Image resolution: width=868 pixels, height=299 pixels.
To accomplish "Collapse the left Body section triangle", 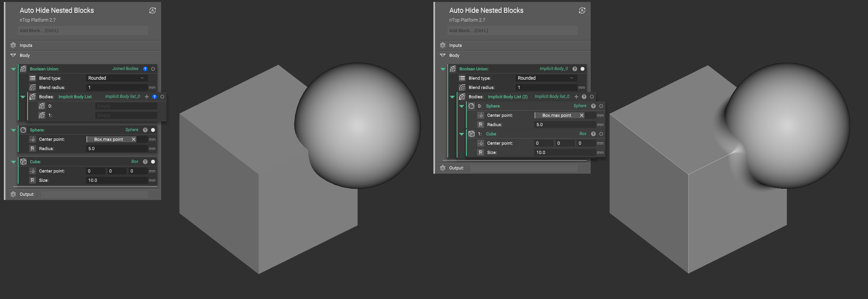I will (13, 55).
